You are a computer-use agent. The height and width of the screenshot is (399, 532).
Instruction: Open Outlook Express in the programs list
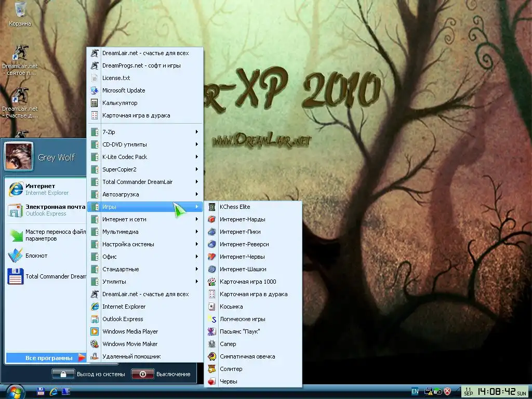(x=145, y=319)
